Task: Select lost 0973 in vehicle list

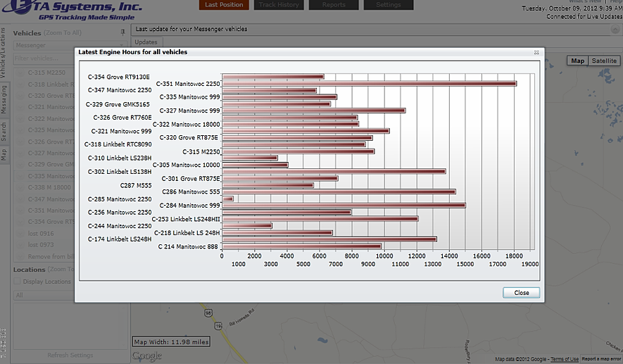Action: 41,245
